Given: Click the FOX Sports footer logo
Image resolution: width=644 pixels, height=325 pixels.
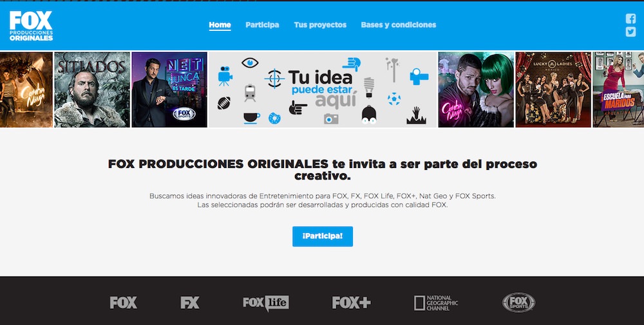Looking at the screenshot, I should [518, 302].
